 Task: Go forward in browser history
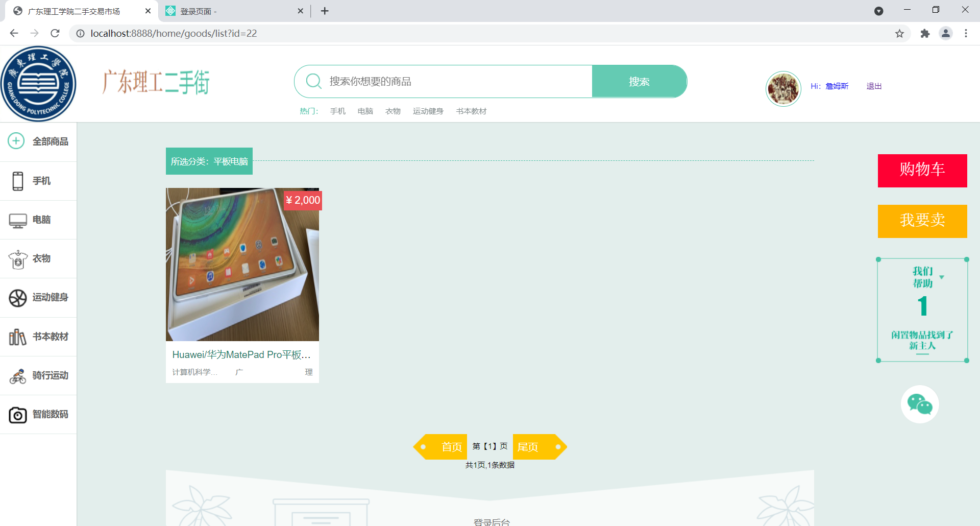pyautogui.click(x=34, y=33)
